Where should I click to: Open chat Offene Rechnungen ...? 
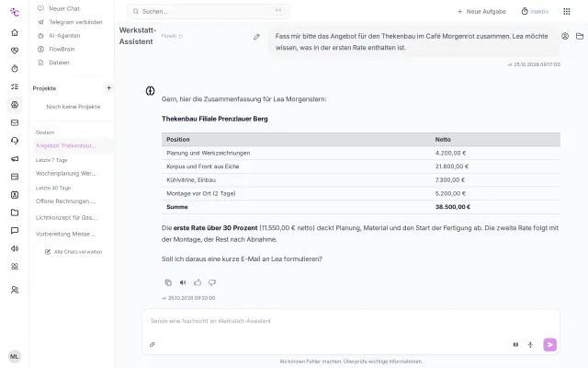click(x=66, y=201)
